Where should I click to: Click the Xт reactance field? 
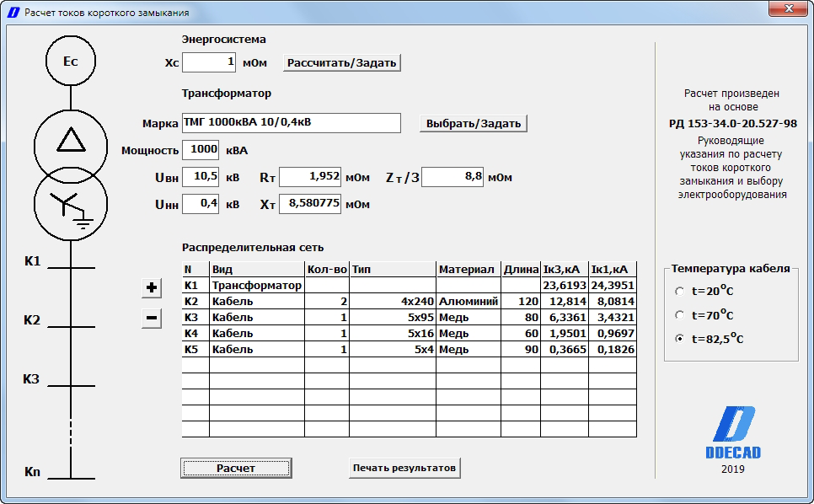(x=310, y=204)
